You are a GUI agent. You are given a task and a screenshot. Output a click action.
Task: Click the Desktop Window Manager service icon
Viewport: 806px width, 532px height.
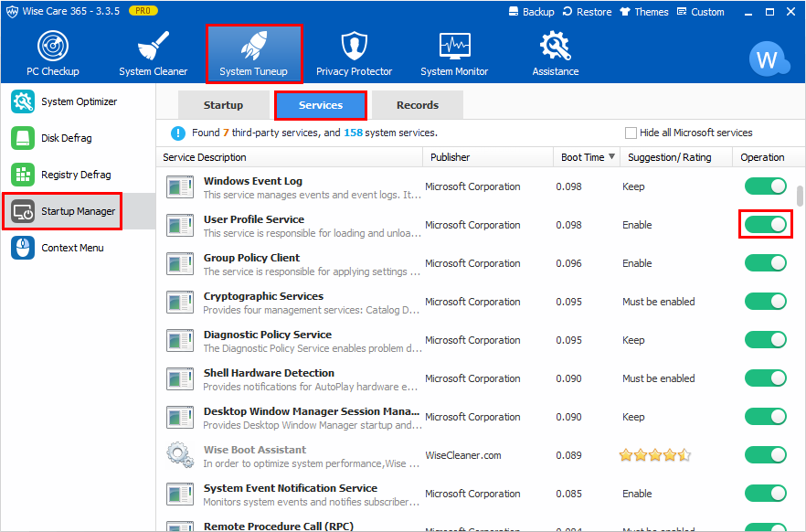[180, 418]
